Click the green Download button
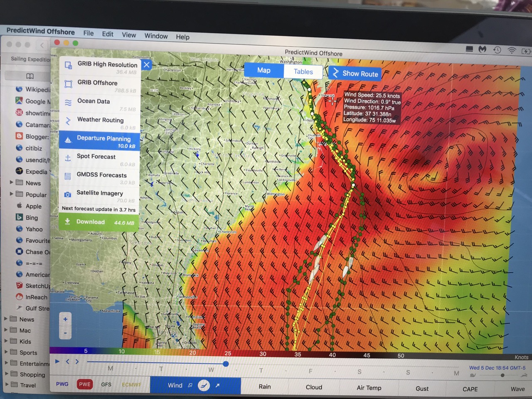 pos(99,222)
